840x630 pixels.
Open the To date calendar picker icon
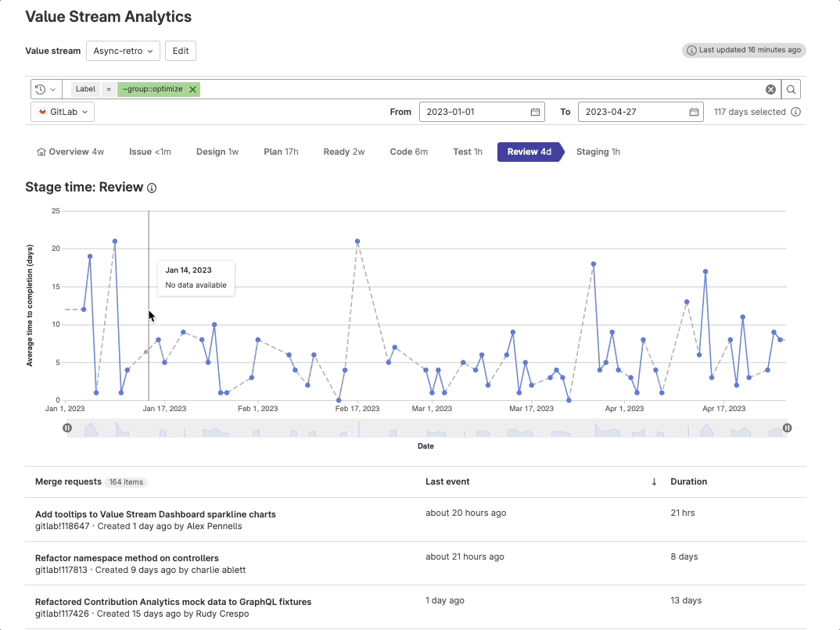[694, 112]
